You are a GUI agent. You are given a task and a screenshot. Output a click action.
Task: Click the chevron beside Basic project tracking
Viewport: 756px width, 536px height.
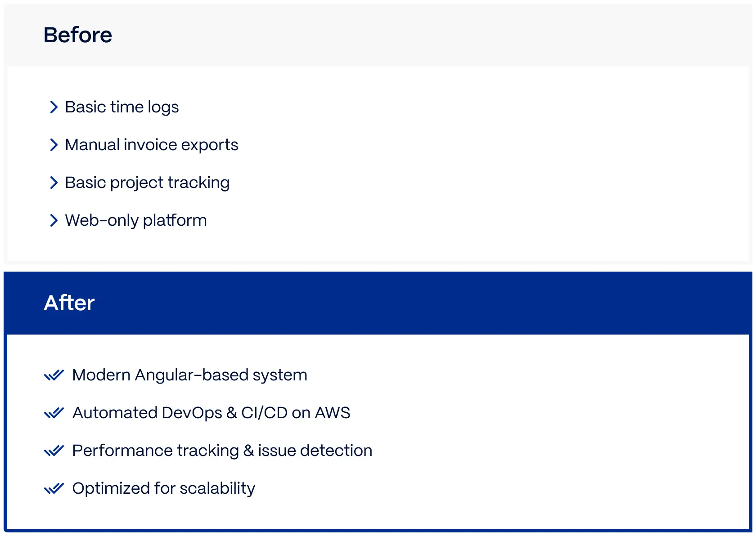[54, 183]
